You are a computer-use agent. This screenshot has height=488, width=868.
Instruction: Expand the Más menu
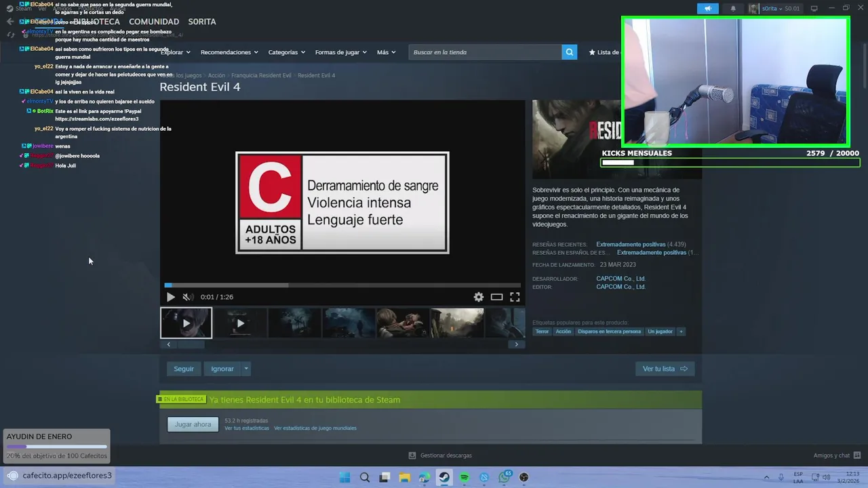click(386, 52)
